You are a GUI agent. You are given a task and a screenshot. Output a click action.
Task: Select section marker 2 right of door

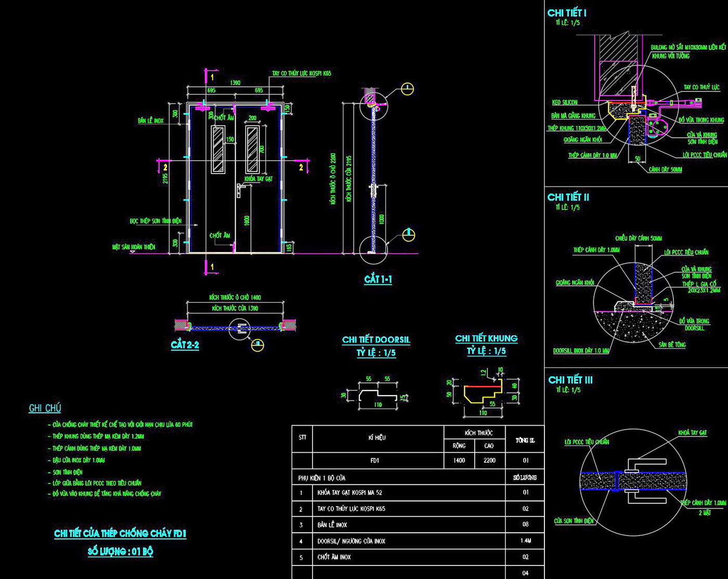pyautogui.click(x=301, y=167)
